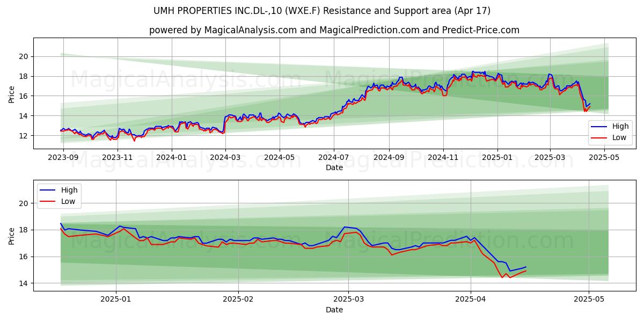Click the top chart's 'Date' axis label
The image size is (644, 322).
click(x=334, y=167)
